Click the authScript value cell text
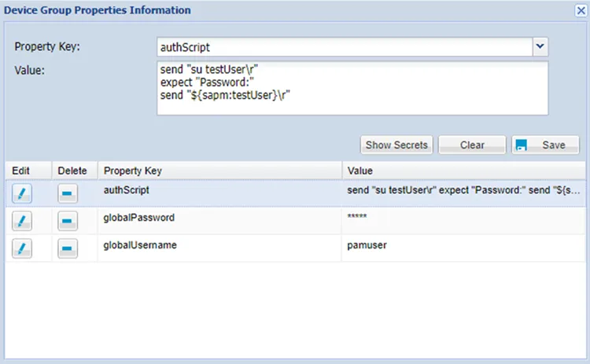Image resolution: width=590 pixels, height=364 pixels. 463,190
